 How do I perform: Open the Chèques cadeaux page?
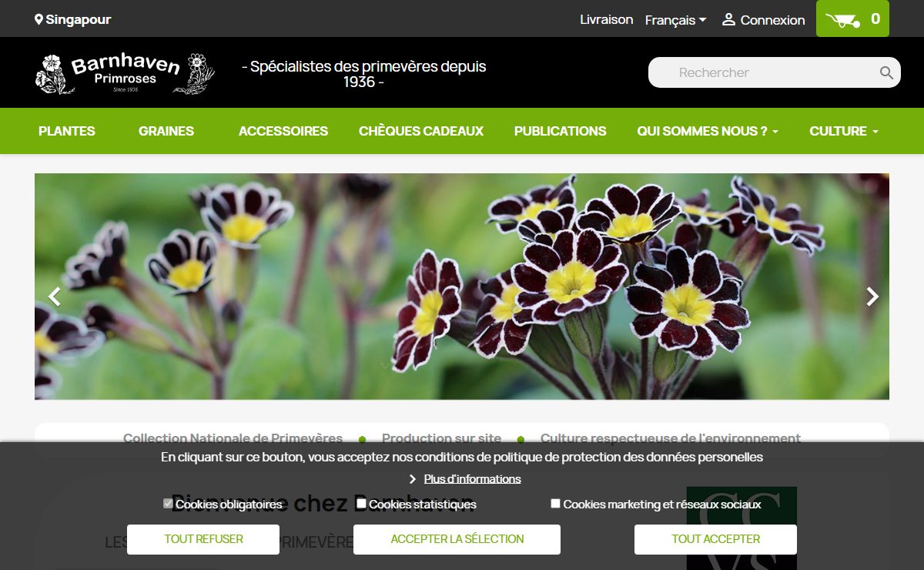(421, 131)
